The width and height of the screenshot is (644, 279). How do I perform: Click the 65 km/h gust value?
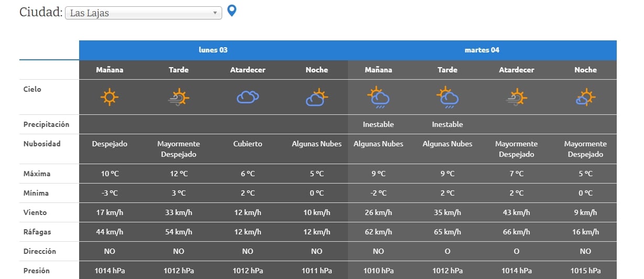447,232
